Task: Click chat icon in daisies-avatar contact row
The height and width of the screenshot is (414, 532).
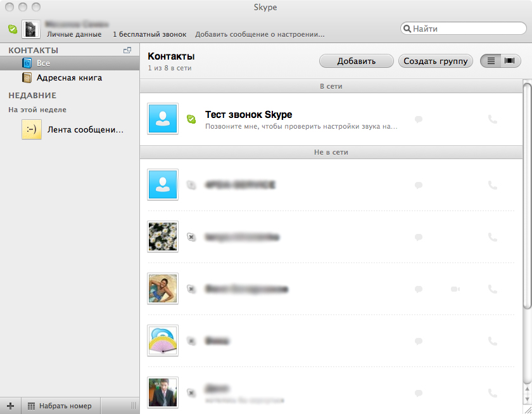Action: point(419,237)
